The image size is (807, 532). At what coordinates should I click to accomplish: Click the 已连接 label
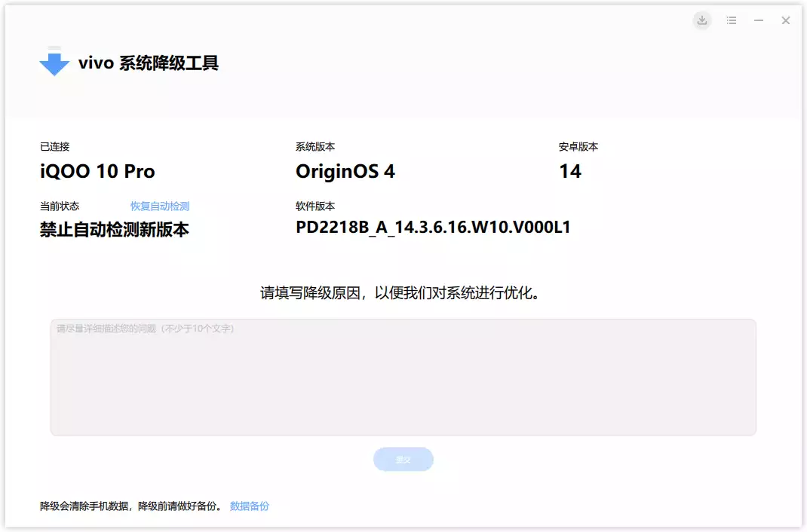[x=54, y=146]
